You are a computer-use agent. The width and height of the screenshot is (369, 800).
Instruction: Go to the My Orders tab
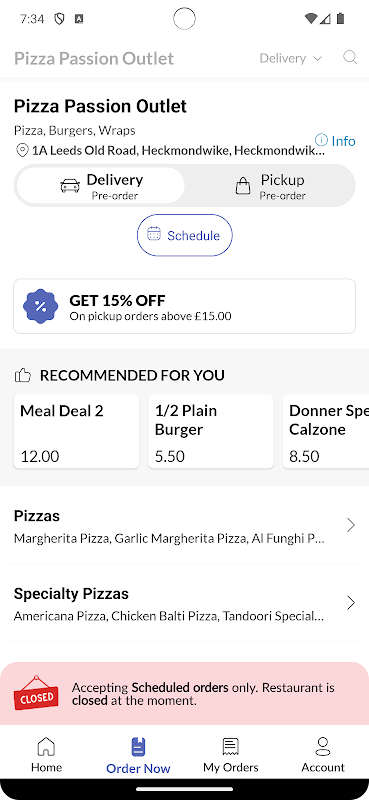pyautogui.click(x=231, y=756)
